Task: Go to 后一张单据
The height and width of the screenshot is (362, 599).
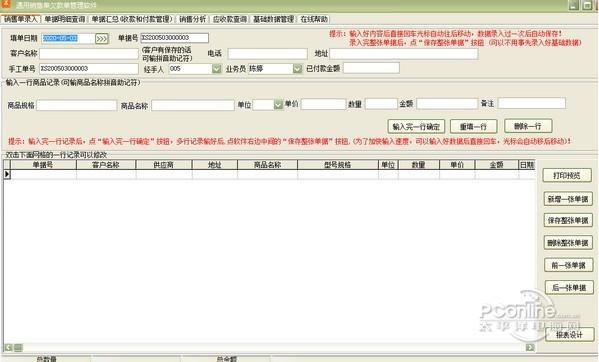Action: click(569, 288)
